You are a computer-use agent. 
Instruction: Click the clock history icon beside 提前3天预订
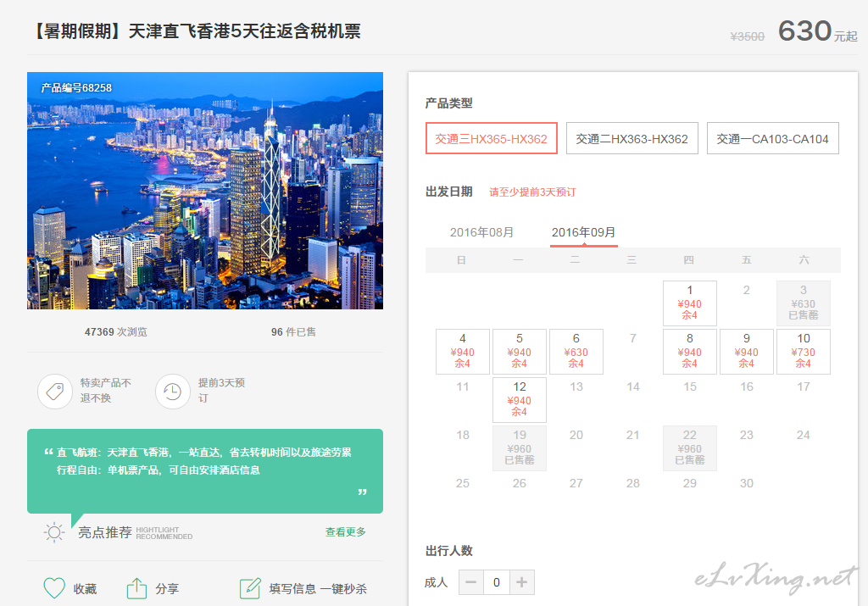[x=173, y=392]
